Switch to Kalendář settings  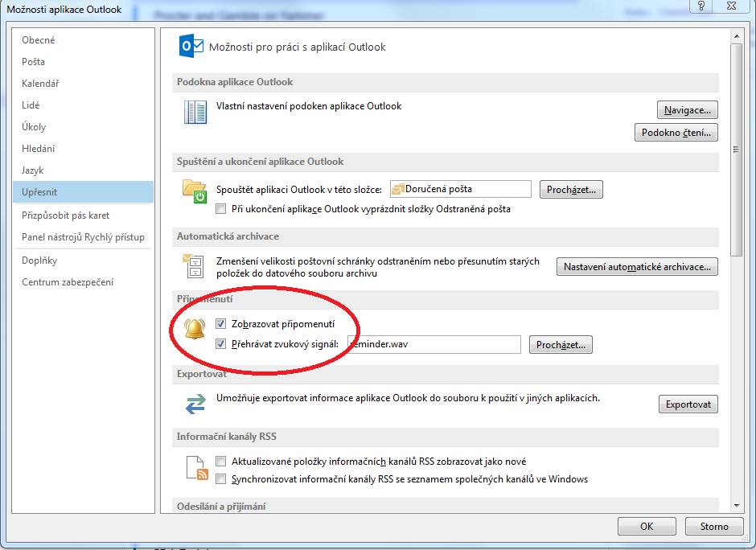83,84
